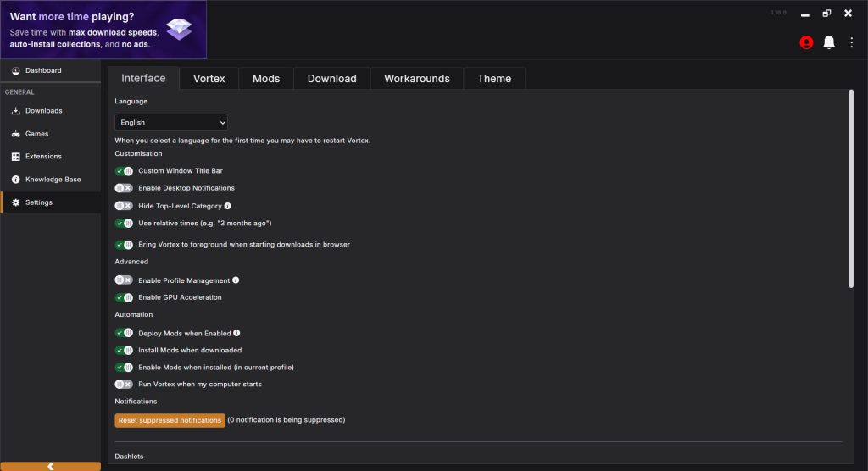Open the red user profile icon
Image resolution: width=868 pixels, height=471 pixels.
click(806, 42)
